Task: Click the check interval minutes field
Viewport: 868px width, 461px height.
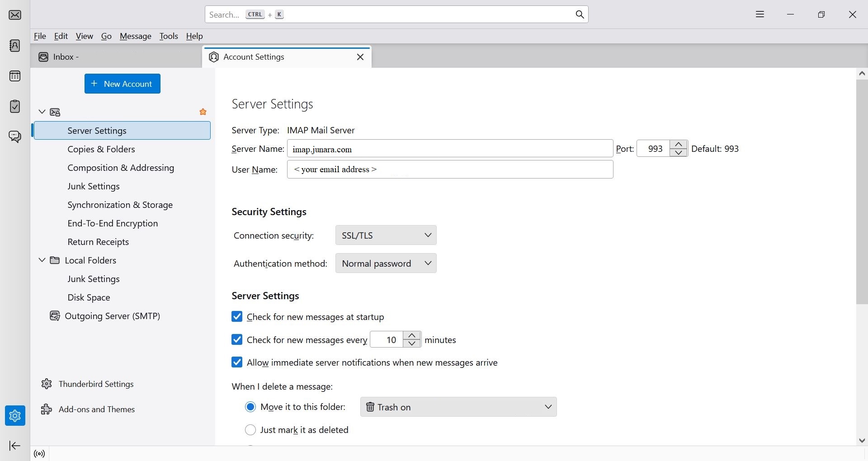Action: (x=386, y=339)
